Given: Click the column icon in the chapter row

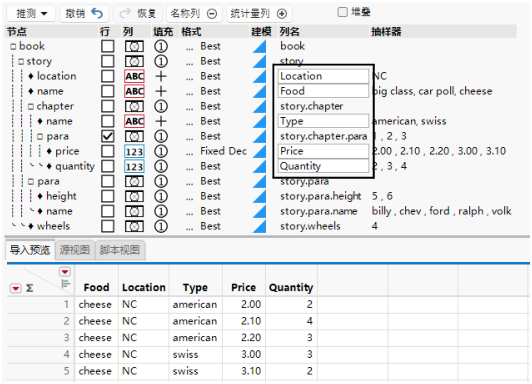Looking at the screenshot, I should pyautogui.click(x=134, y=106).
